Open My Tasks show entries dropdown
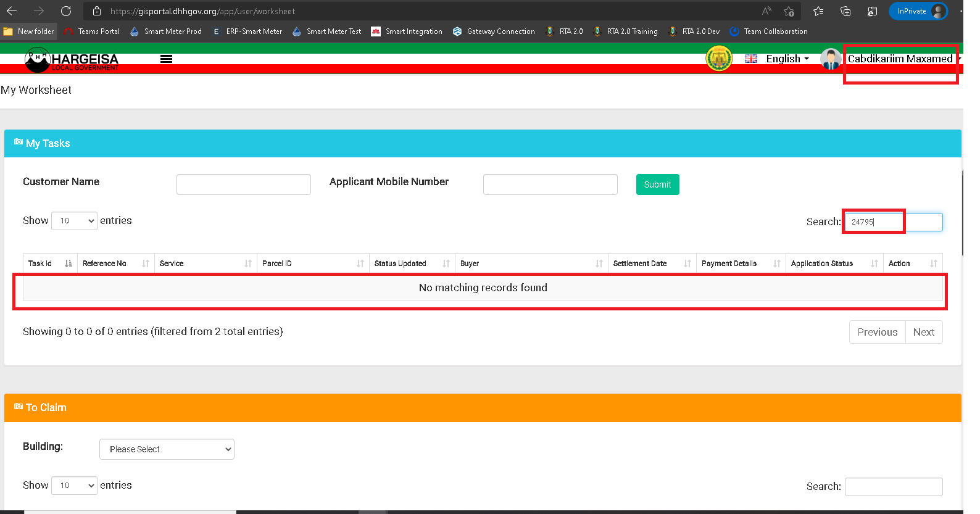Image resolution: width=980 pixels, height=514 pixels. point(74,221)
